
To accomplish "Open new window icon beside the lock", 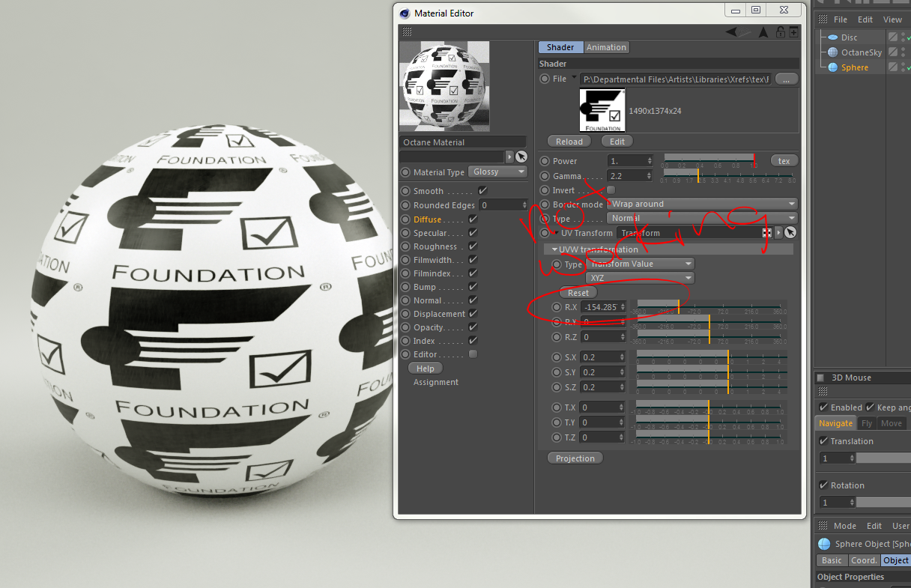I will tap(793, 31).
